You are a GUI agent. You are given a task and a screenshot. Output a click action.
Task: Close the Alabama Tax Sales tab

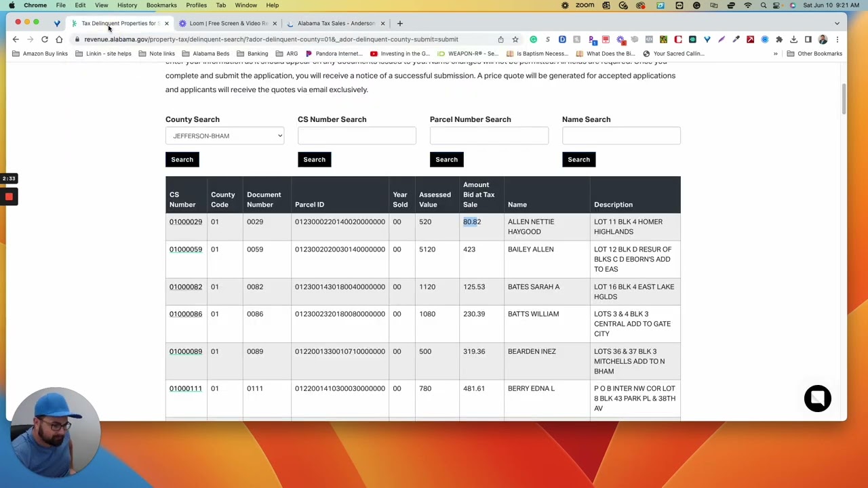(382, 23)
